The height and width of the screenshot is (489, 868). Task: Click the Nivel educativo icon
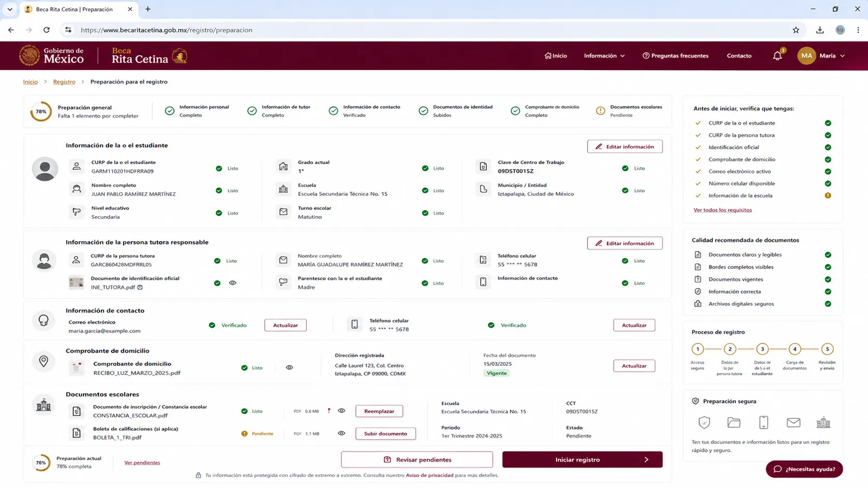pos(76,212)
